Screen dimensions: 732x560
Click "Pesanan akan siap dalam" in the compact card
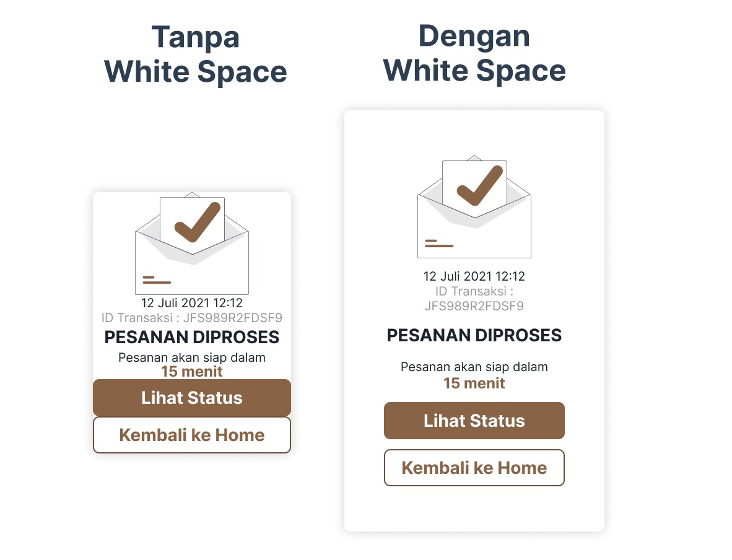tap(192, 357)
